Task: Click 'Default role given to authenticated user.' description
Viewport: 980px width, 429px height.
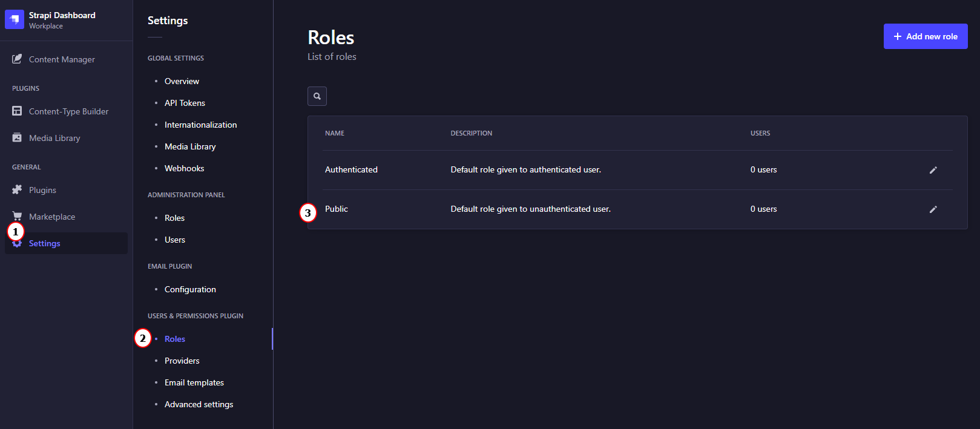Action: click(525, 169)
